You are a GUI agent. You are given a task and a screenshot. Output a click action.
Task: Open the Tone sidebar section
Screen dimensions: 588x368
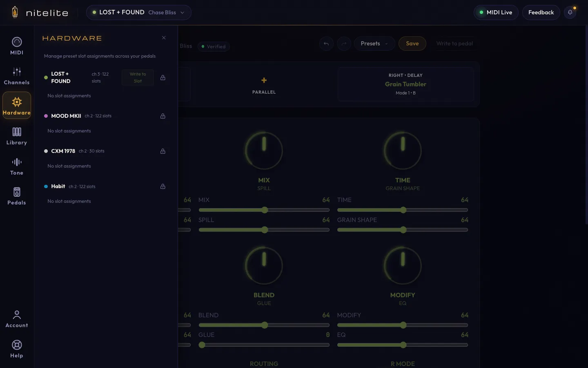[x=17, y=166]
